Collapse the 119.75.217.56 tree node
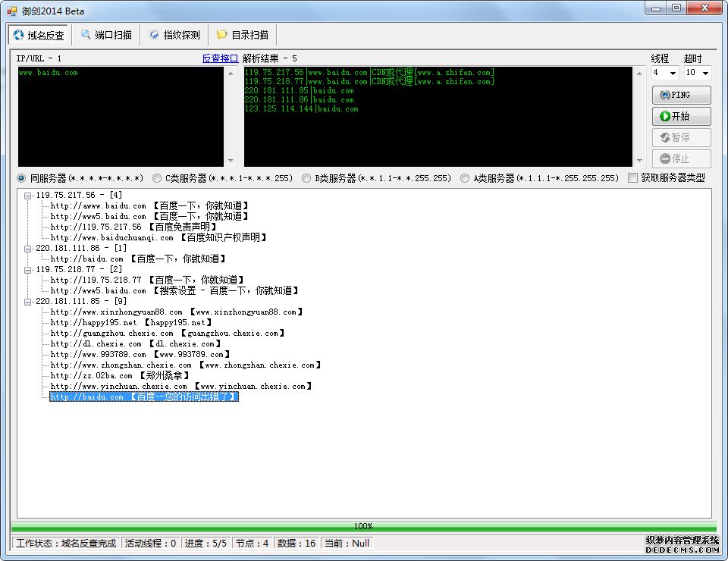This screenshot has height=561, width=728. [x=28, y=196]
